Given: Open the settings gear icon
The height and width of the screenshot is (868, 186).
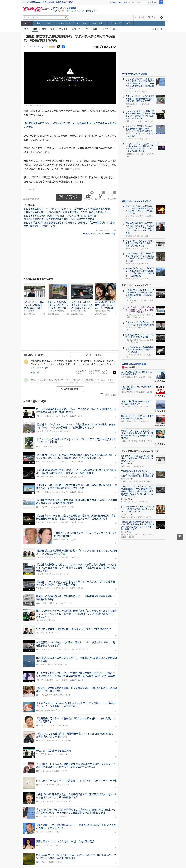Looking at the screenshot, I should tap(161, 18).
